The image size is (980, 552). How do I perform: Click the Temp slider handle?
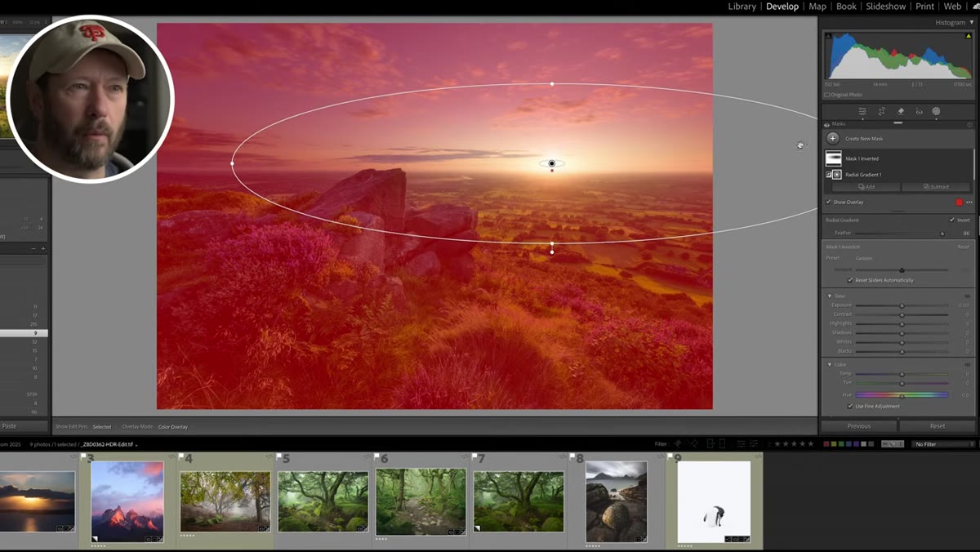pyautogui.click(x=902, y=374)
